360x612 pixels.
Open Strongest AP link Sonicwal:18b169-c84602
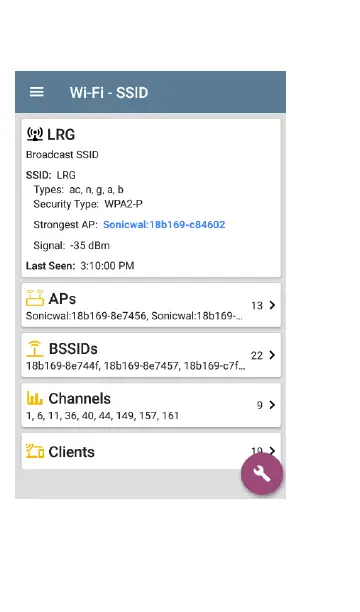pos(164,224)
